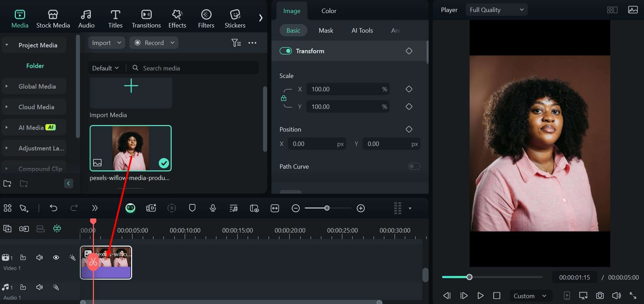The width and height of the screenshot is (644, 304).
Task: Select the pexels-wiflow media thumbnail
Action: (130, 148)
